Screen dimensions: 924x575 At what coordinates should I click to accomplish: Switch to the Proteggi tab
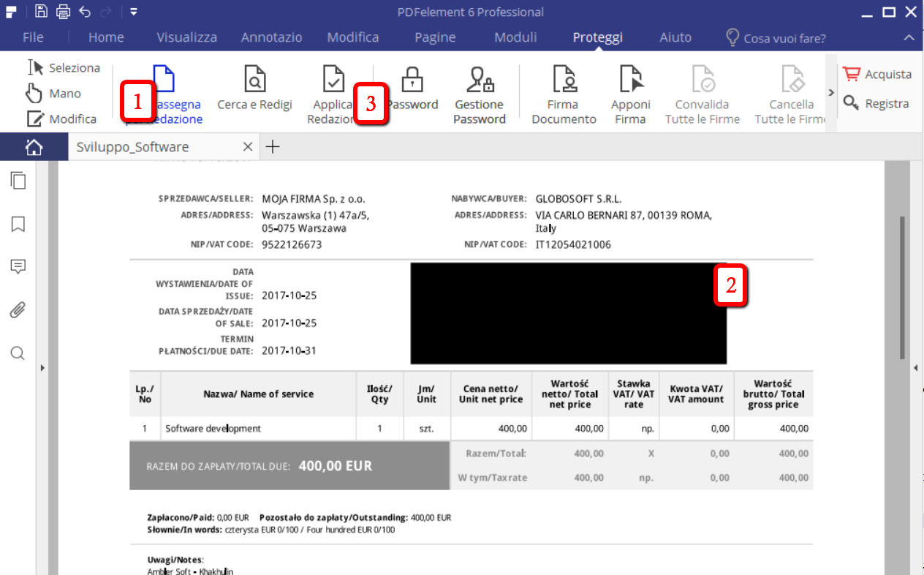598,37
